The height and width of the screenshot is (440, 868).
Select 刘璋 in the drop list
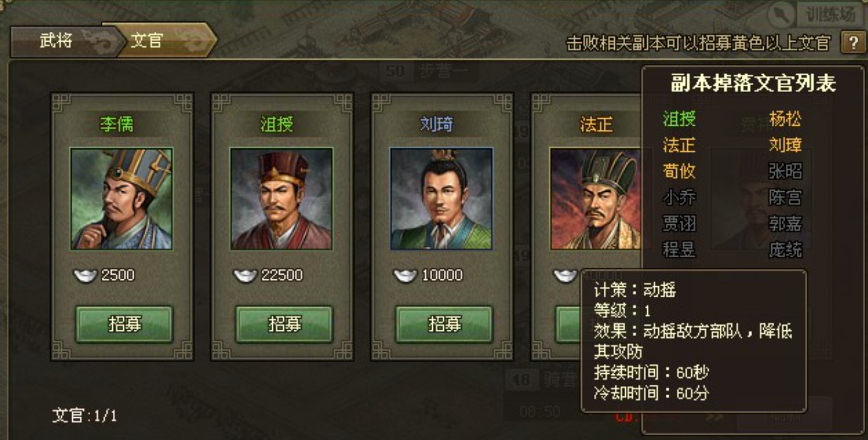pos(785,145)
